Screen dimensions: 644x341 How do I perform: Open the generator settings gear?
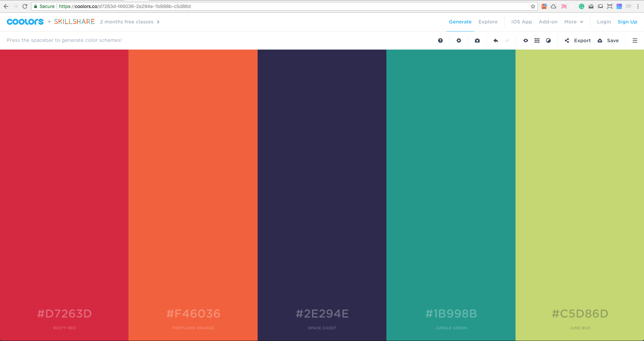(459, 40)
